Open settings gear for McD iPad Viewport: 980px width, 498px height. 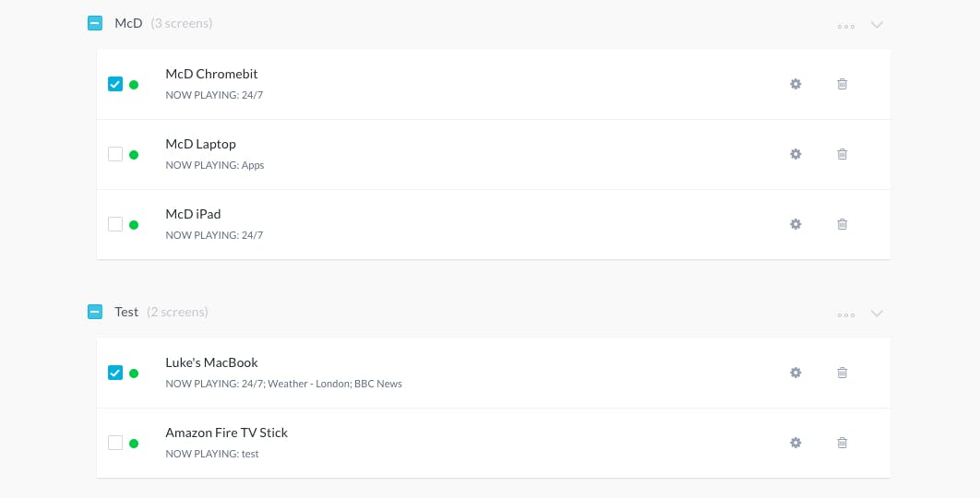coord(795,224)
